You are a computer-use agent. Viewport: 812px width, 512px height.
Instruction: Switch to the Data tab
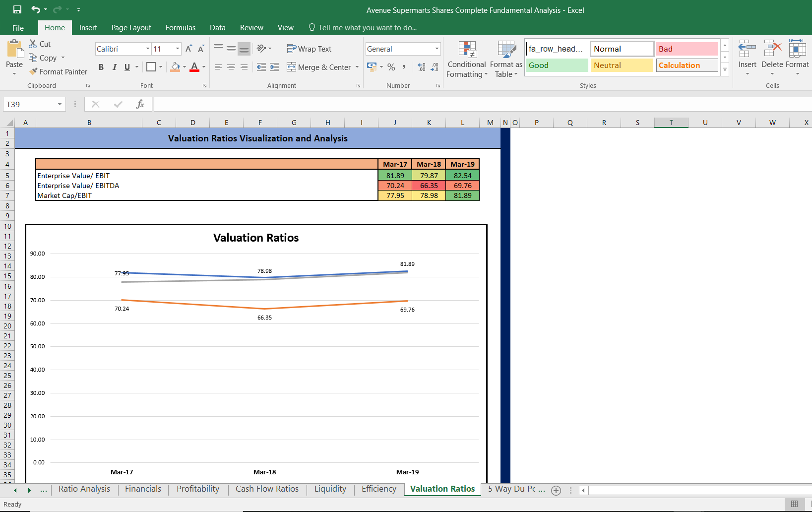point(217,28)
